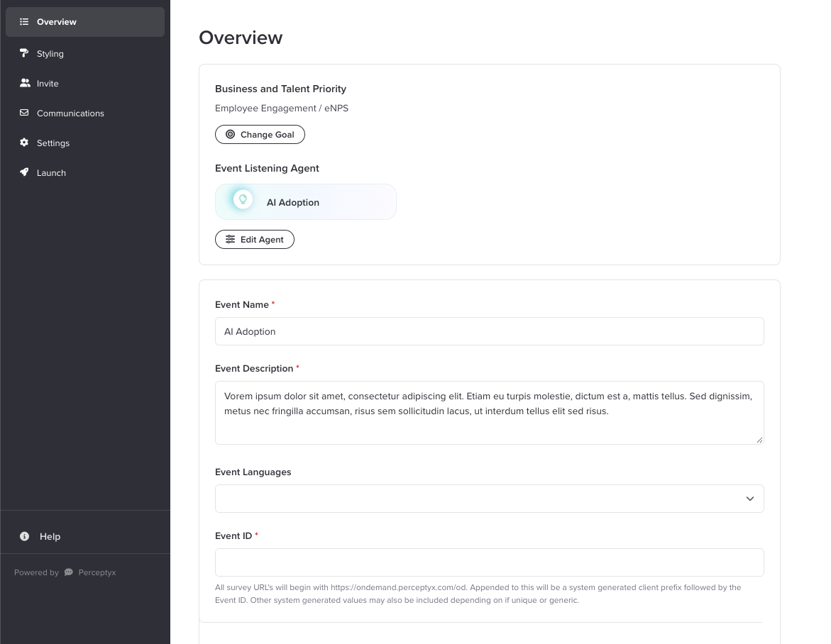The image size is (831, 644).
Task: Click the Edit Agent button
Action: click(254, 240)
